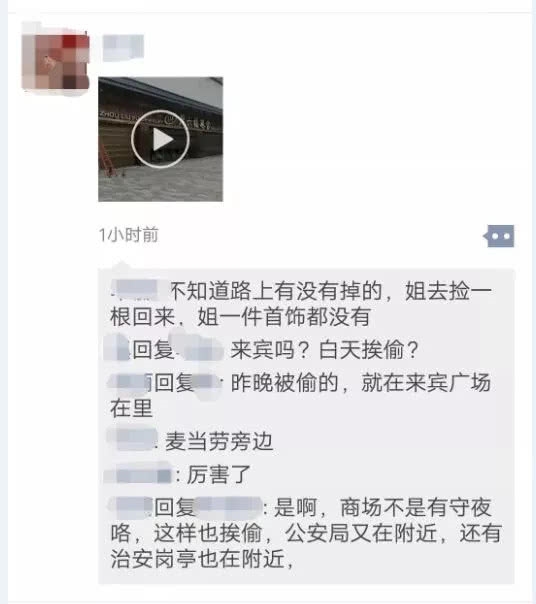Tap the comment line '根回来，姐一件首饰都没有'
Screen dimensions: 536x604
point(240,317)
